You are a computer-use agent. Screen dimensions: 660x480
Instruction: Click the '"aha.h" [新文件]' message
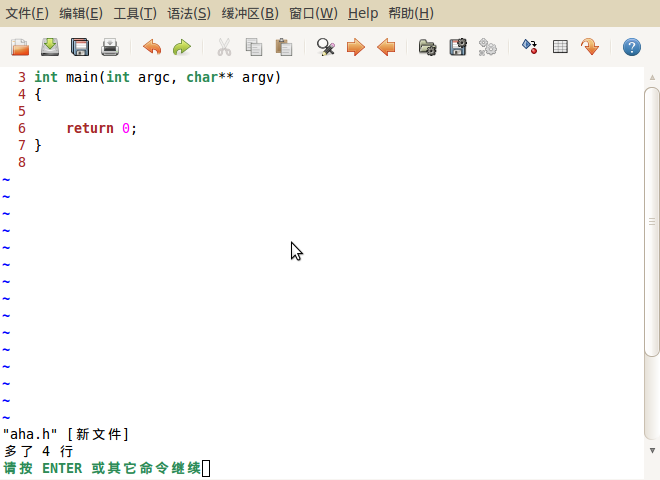click(x=66, y=434)
